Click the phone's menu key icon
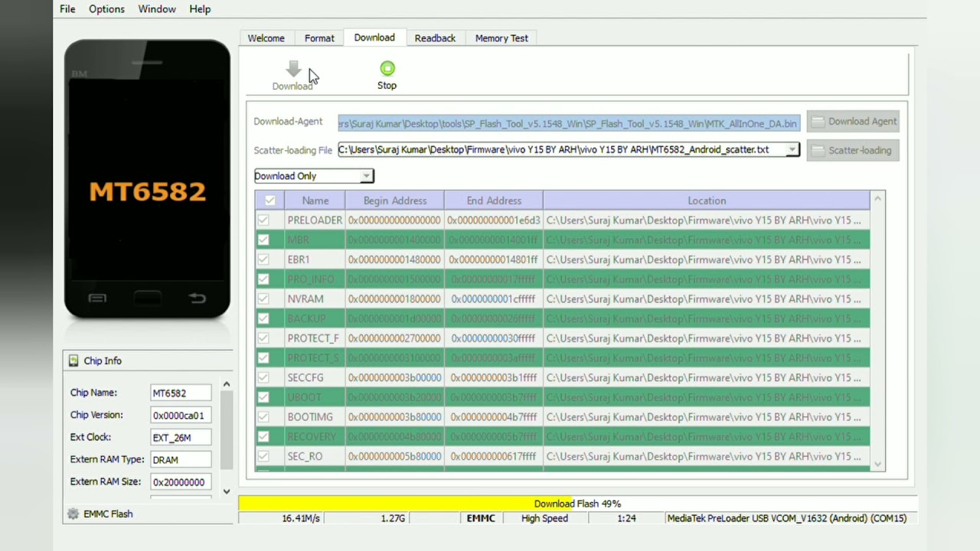Image resolution: width=980 pixels, height=551 pixels. [x=97, y=298]
